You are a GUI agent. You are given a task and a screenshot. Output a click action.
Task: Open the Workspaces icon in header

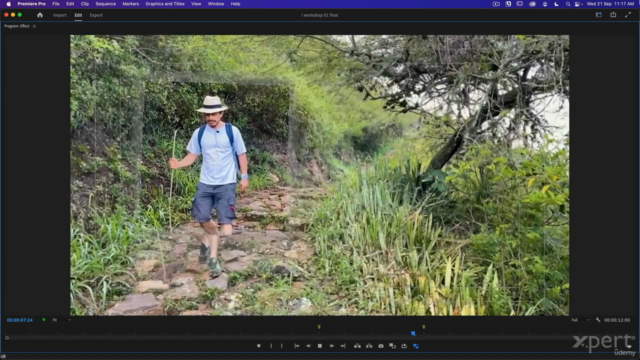point(598,15)
